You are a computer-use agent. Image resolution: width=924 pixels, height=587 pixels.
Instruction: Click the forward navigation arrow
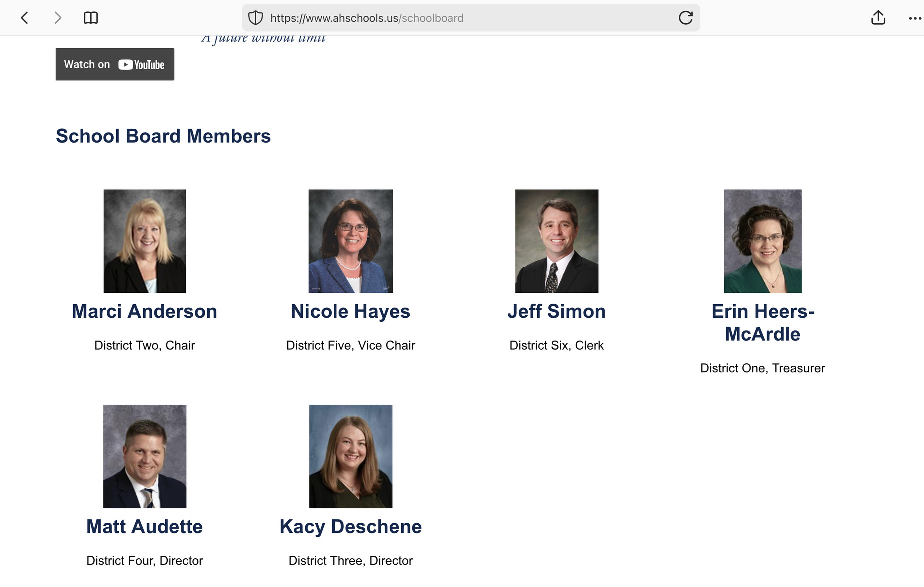pos(58,18)
